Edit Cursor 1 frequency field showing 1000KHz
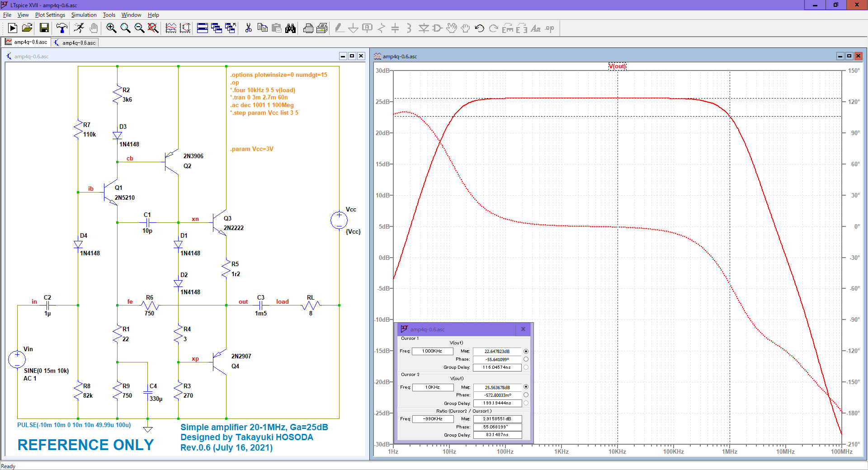Image resolution: width=868 pixels, height=470 pixels. [x=433, y=351]
